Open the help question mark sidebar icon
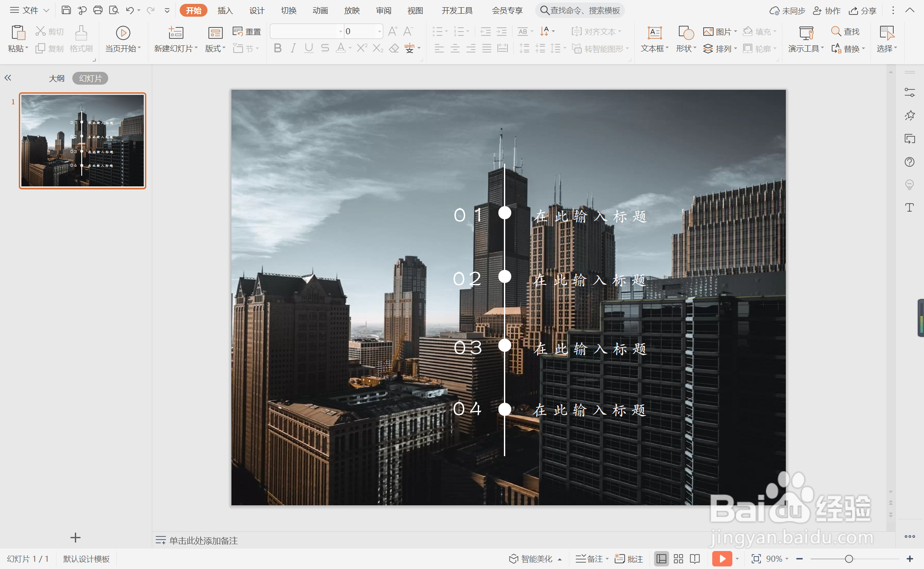The image size is (924, 569). click(909, 162)
